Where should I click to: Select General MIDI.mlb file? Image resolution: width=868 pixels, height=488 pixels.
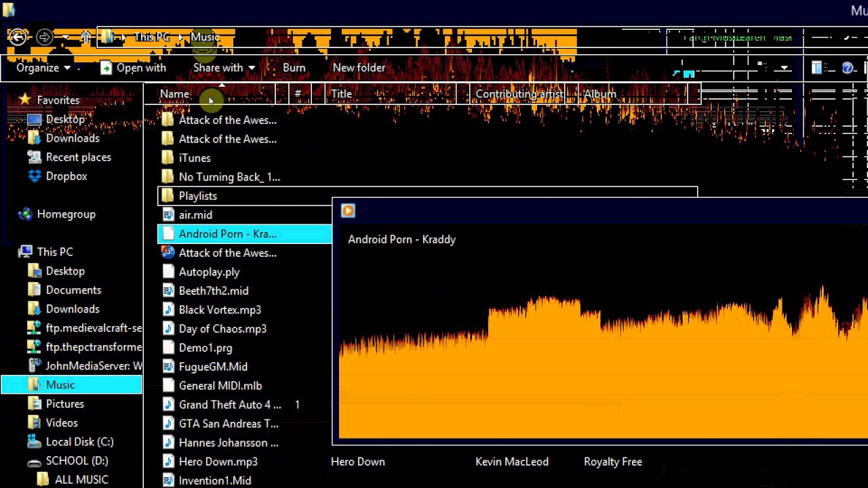[220, 386]
